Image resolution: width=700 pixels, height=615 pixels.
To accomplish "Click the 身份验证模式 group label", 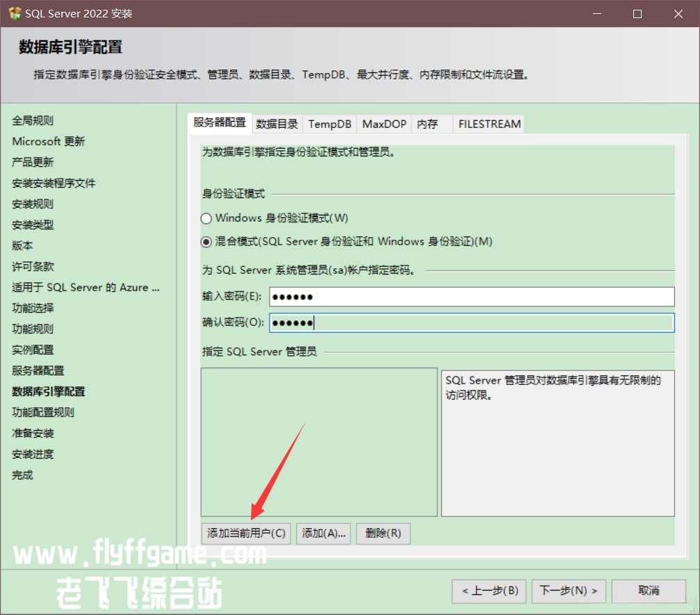I will (234, 194).
